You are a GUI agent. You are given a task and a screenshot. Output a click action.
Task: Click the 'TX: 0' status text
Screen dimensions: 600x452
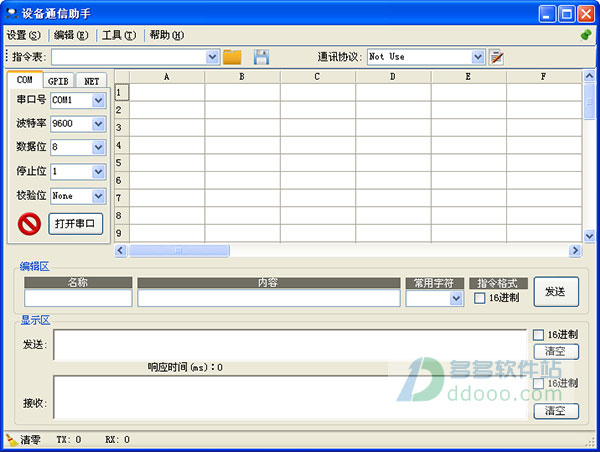(x=69, y=440)
